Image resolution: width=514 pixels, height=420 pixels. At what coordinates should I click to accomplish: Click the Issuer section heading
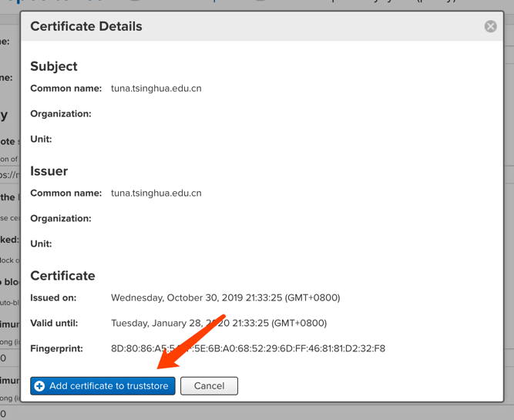click(49, 171)
